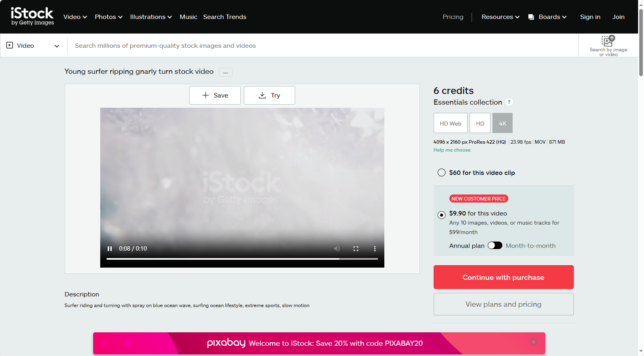Click the Pixabay welcome promo banner

[319, 343]
